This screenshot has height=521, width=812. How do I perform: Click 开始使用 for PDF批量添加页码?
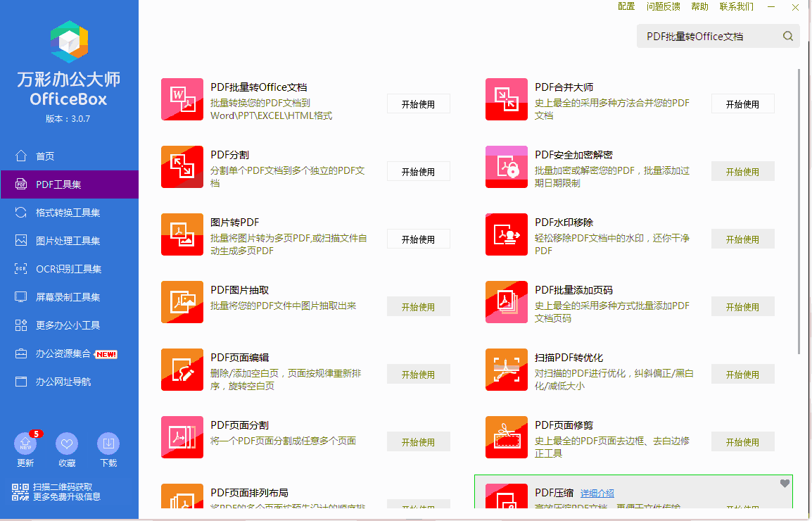[742, 306]
